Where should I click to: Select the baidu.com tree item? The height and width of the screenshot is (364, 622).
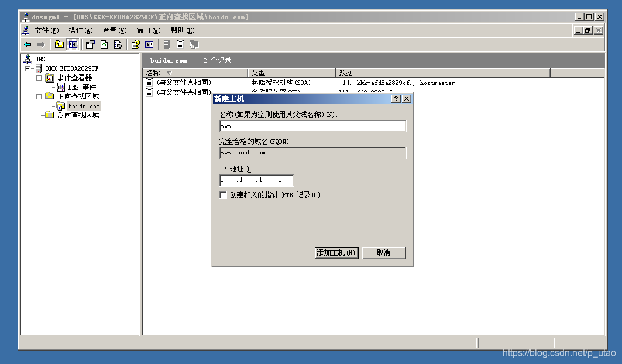click(x=84, y=106)
